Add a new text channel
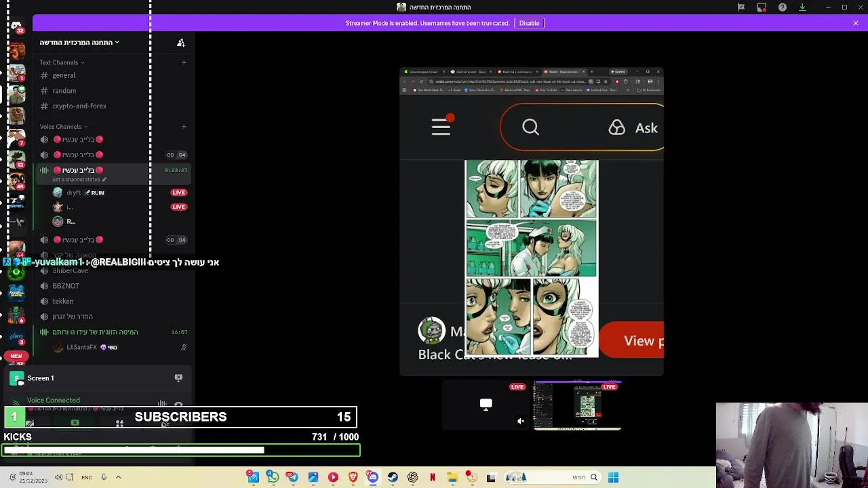This screenshot has width=868, height=488. click(184, 62)
